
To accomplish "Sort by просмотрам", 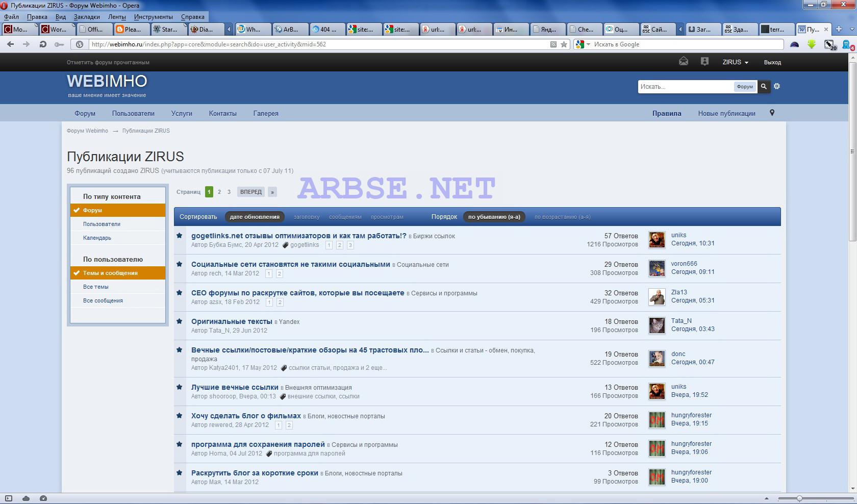I will coord(387,217).
